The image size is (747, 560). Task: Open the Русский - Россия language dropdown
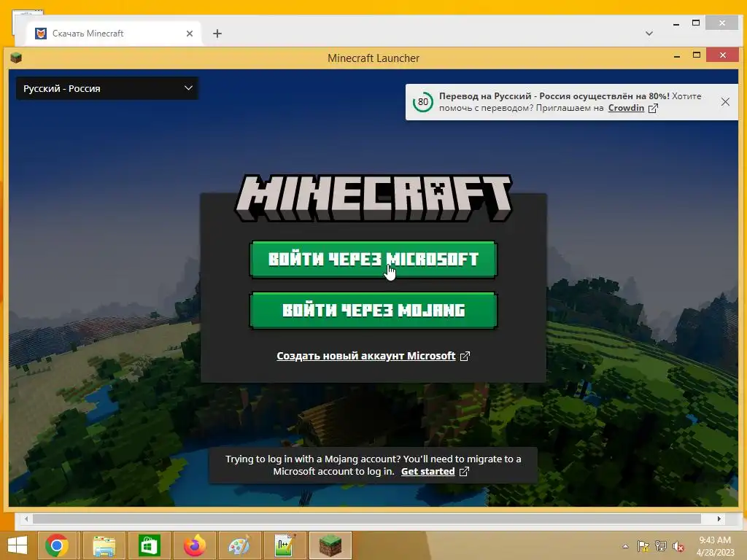pos(107,88)
